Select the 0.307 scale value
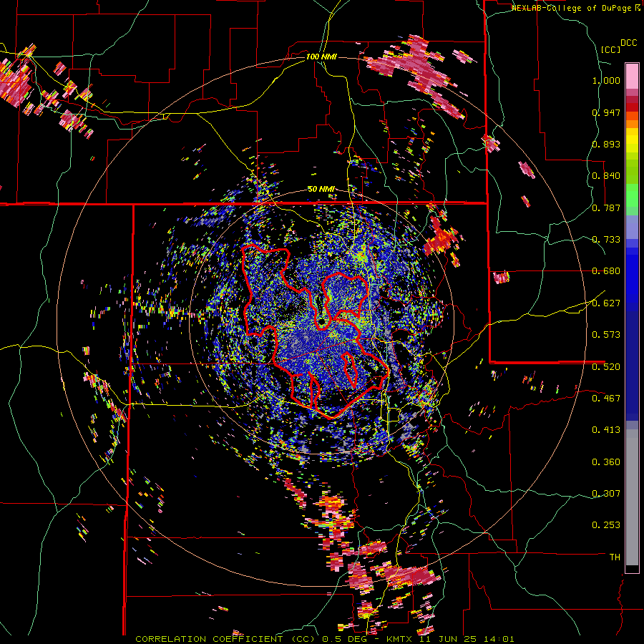Image resolution: width=644 pixels, height=644 pixels. (606, 493)
